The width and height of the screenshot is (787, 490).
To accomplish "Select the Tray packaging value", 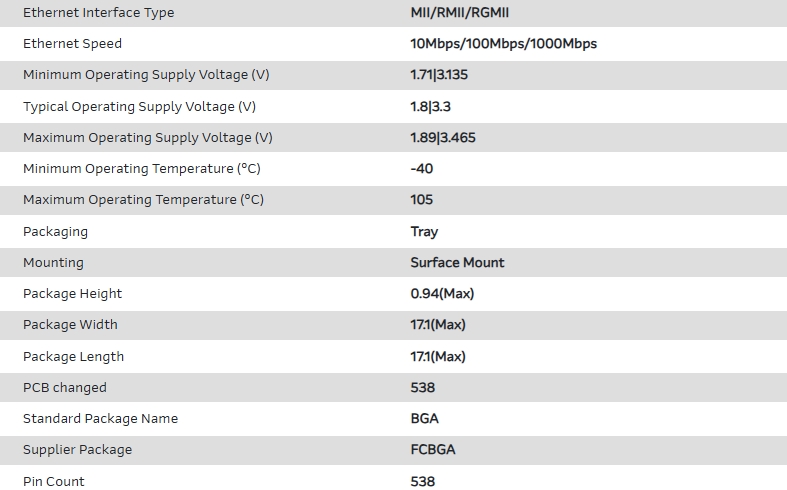I will pos(424,232).
